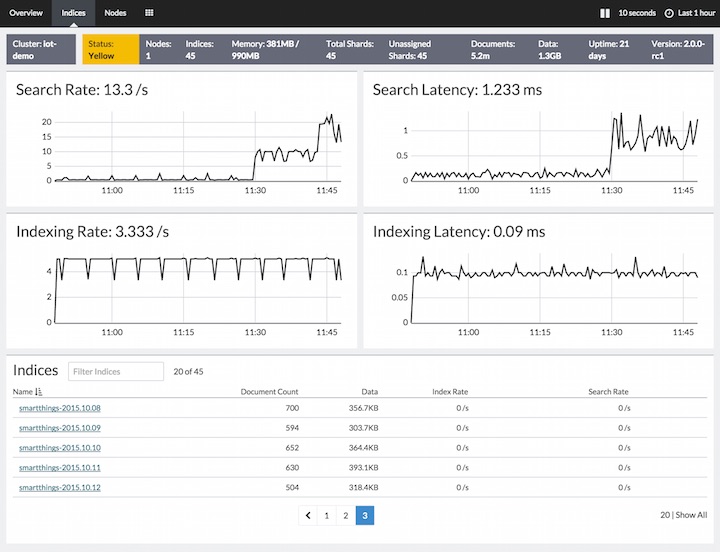Switch to the Overview tab
Viewport: 720px width, 552px height.
tap(26, 13)
